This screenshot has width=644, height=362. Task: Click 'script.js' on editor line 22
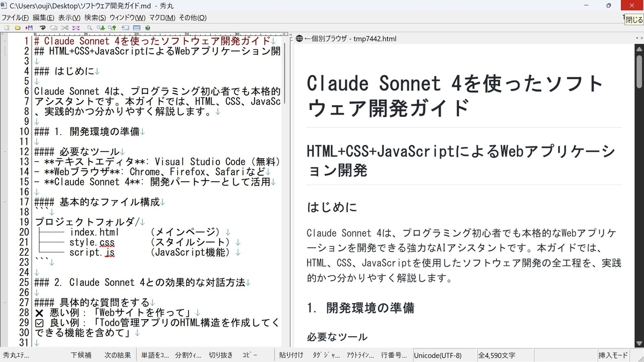point(92,253)
